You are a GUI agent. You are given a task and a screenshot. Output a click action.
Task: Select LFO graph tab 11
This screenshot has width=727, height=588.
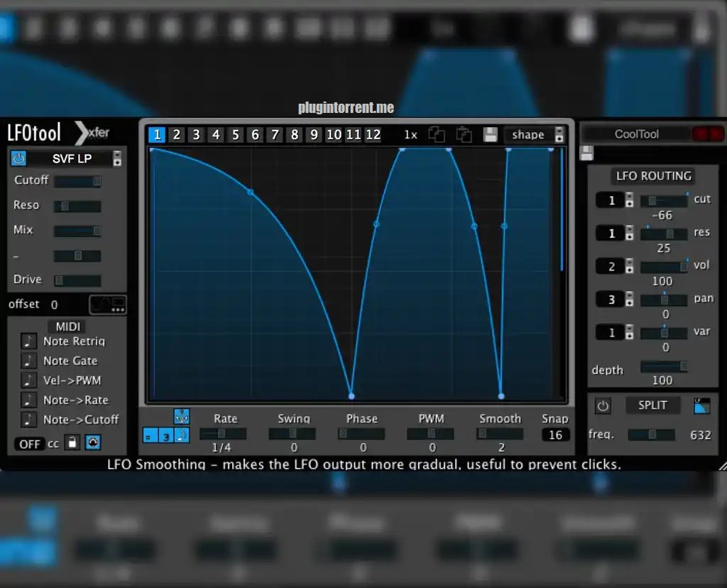pyautogui.click(x=354, y=134)
